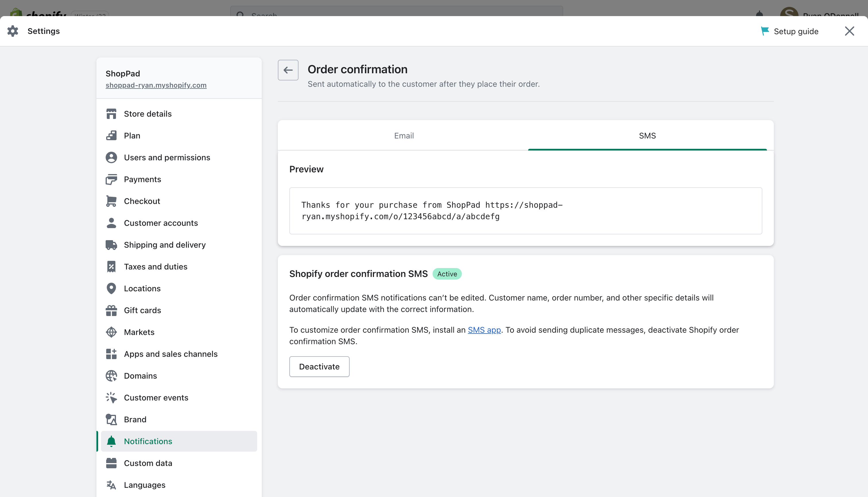The image size is (868, 497).
Task: Switch to the Email tab
Action: coord(404,135)
